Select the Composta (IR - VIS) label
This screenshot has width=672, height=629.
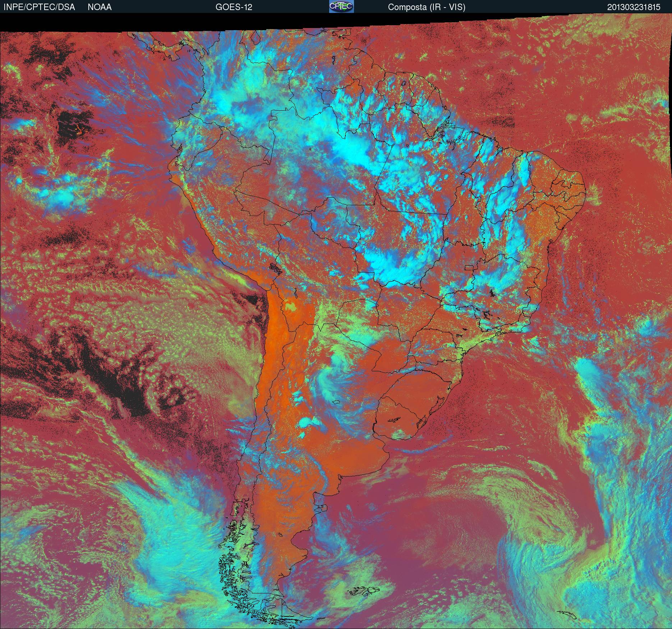[x=427, y=7]
